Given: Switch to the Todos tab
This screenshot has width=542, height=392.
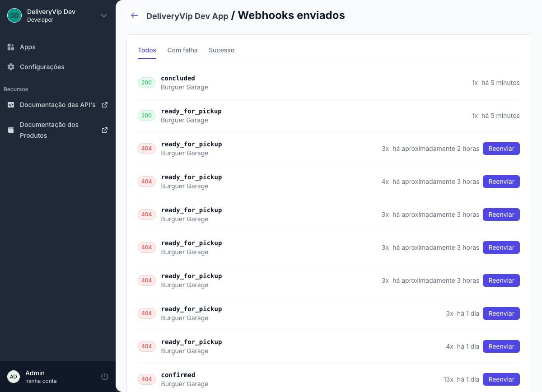Looking at the screenshot, I should click(147, 50).
